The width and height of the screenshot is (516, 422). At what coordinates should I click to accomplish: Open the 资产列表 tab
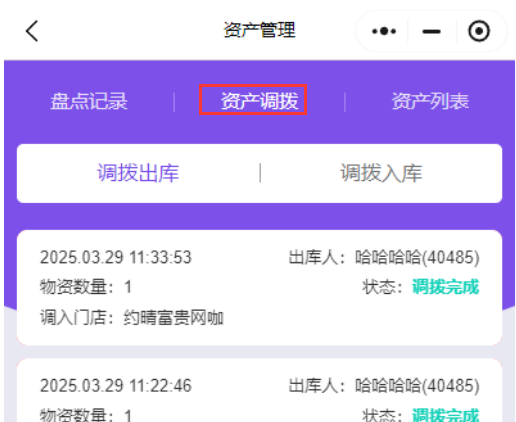[x=430, y=101]
